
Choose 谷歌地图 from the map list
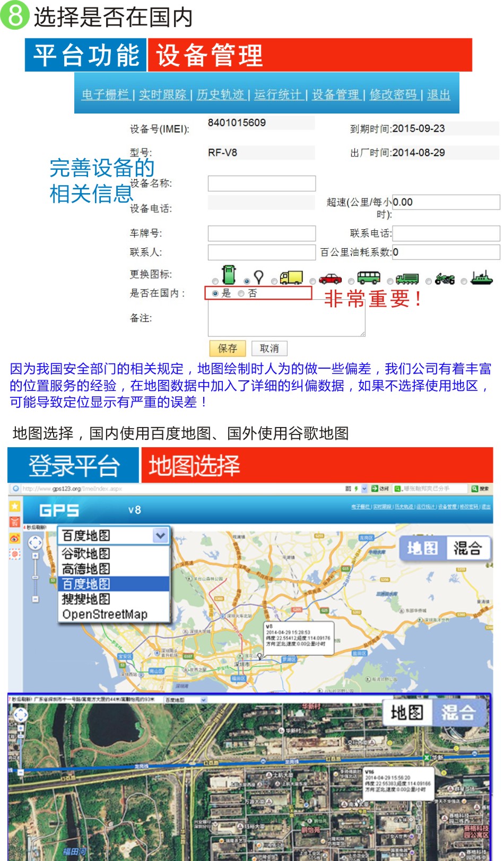[x=86, y=553]
